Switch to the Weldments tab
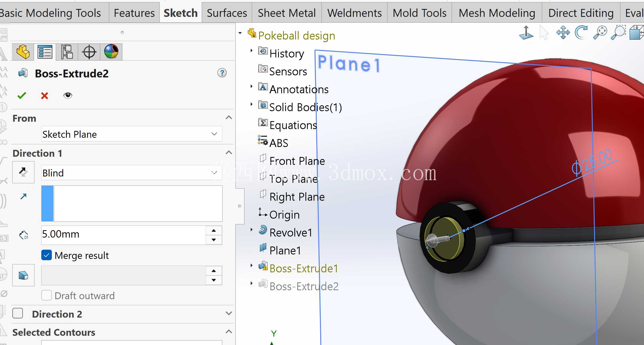 [x=354, y=13]
